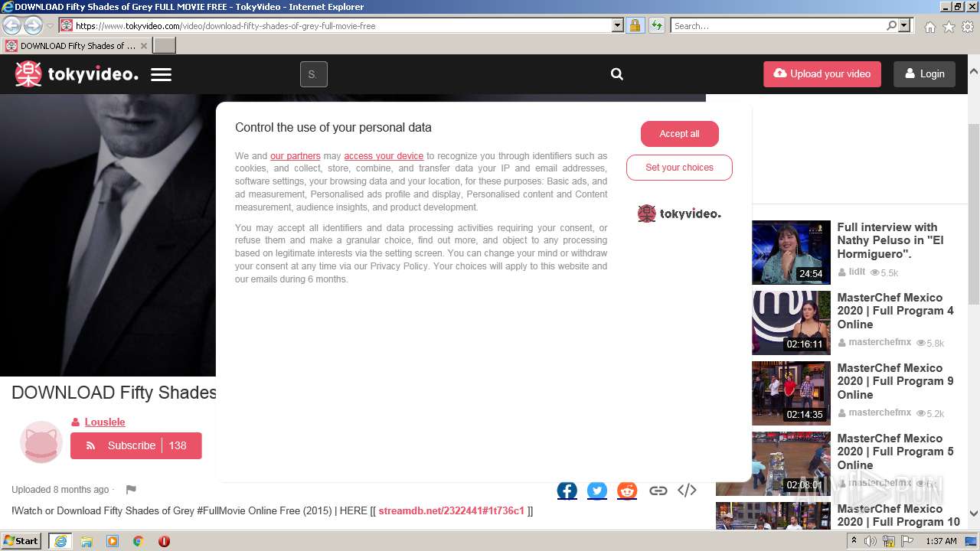Click the Louslele avatar image
980x551 pixels.
coord(41,442)
